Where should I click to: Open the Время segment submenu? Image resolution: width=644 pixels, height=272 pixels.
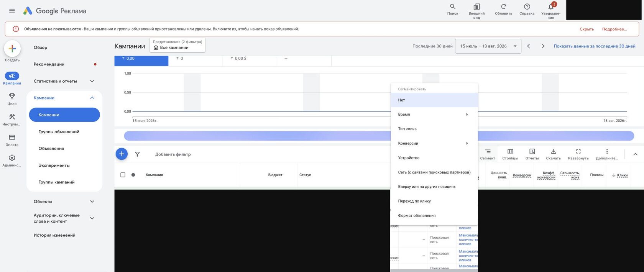(434, 114)
